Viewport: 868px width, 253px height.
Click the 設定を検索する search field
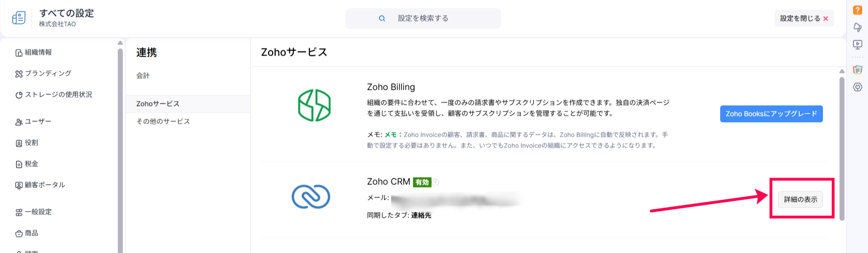(x=423, y=18)
